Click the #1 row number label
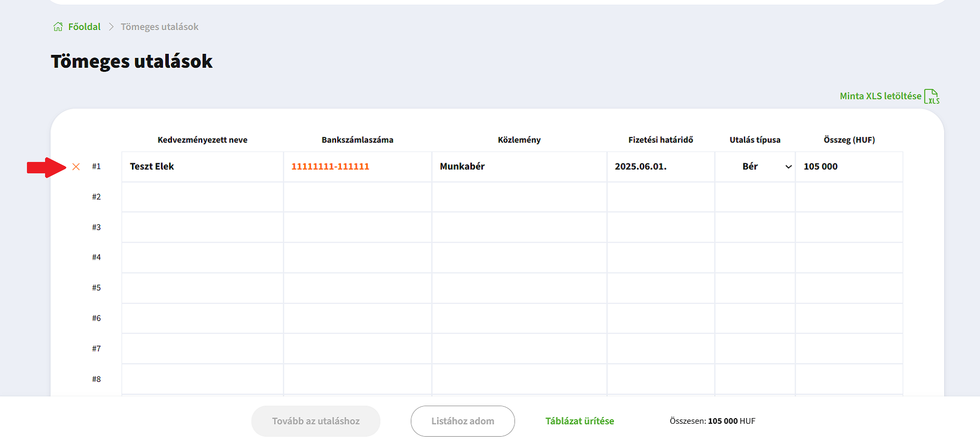 tap(96, 167)
